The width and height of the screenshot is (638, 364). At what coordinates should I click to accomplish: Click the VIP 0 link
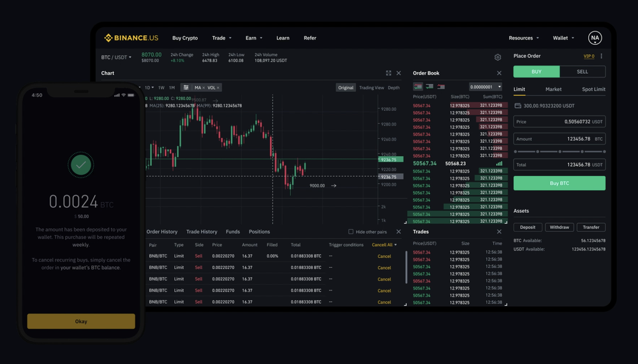[589, 56]
